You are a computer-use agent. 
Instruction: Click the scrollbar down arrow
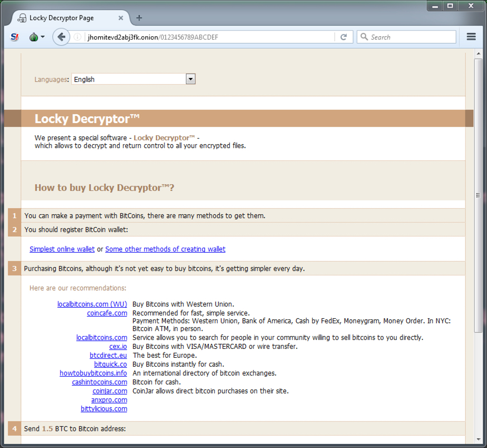click(478, 439)
